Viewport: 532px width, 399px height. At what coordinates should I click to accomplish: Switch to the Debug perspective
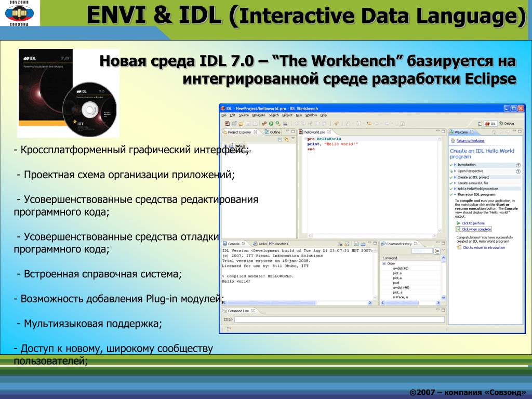pos(507,124)
